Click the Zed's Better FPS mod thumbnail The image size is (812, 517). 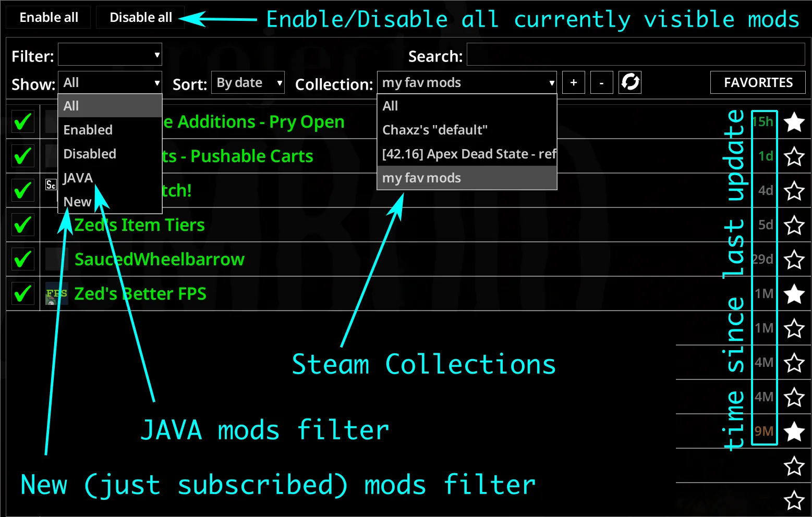click(56, 294)
